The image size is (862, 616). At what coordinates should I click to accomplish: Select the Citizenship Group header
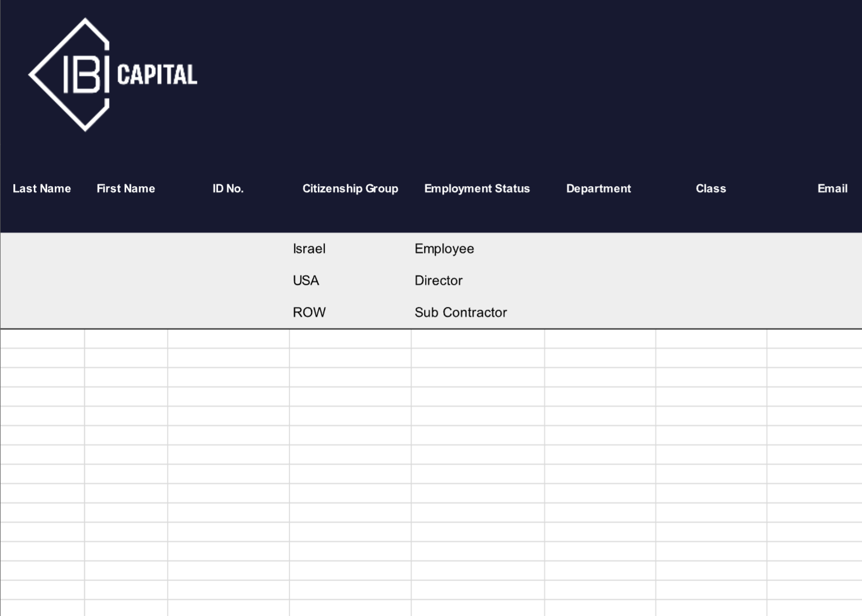350,188
